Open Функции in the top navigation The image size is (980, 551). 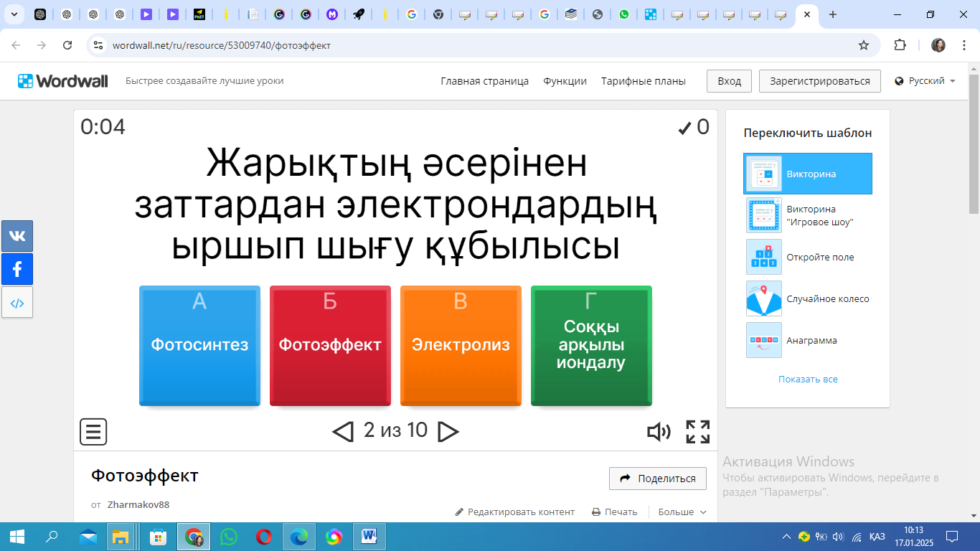click(565, 81)
